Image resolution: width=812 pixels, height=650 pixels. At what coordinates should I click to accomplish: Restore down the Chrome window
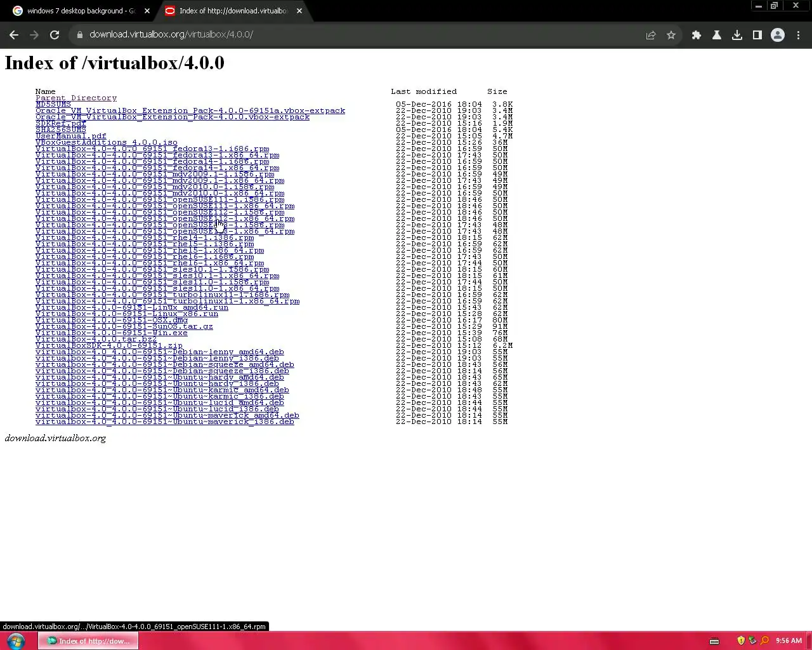pos(774,6)
